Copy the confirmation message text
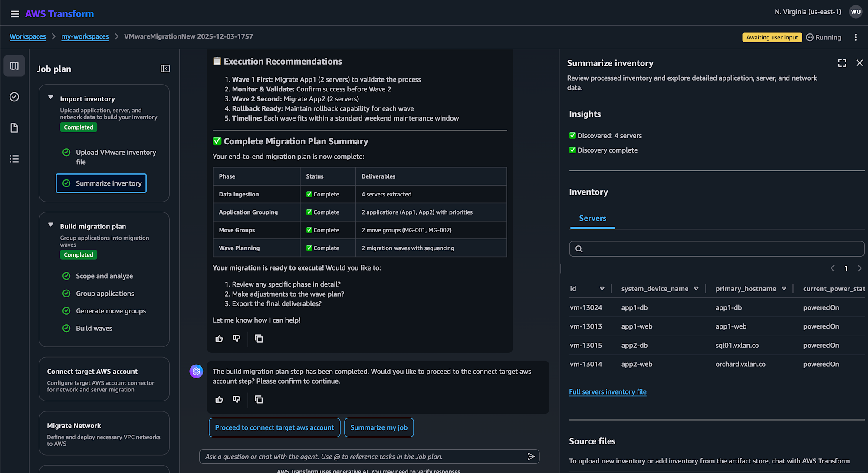The image size is (868, 473). tap(259, 399)
